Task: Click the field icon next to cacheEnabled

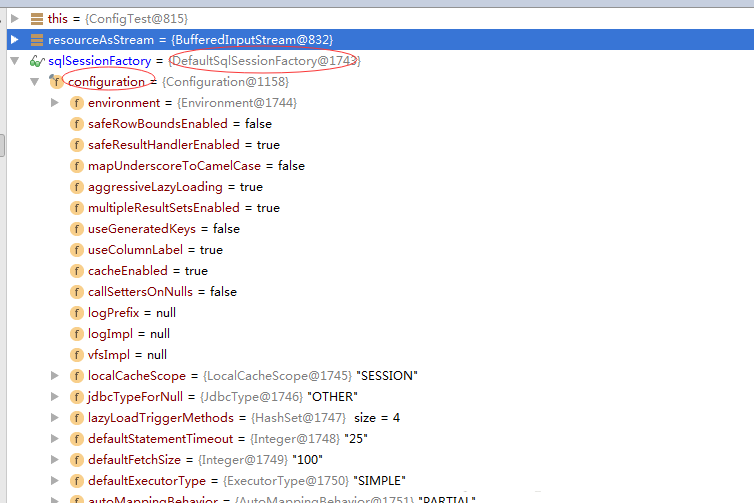Action: coord(76,271)
